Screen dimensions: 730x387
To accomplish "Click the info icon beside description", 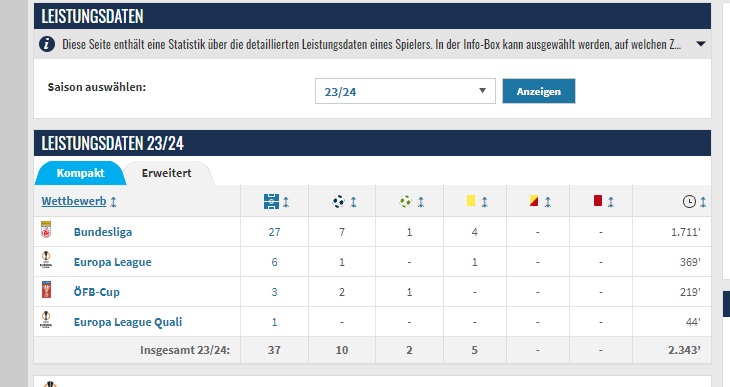I will 47,44.
